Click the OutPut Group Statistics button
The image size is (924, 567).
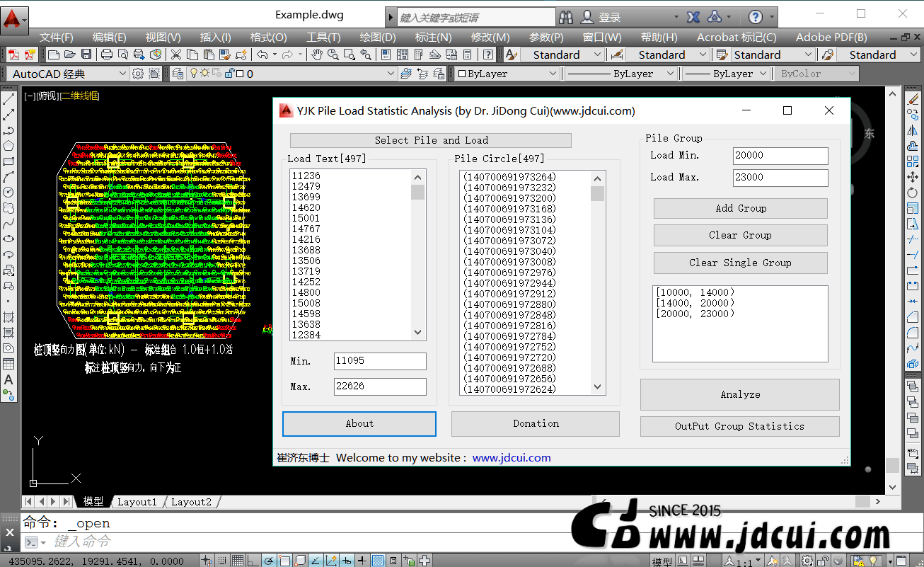pos(740,426)
